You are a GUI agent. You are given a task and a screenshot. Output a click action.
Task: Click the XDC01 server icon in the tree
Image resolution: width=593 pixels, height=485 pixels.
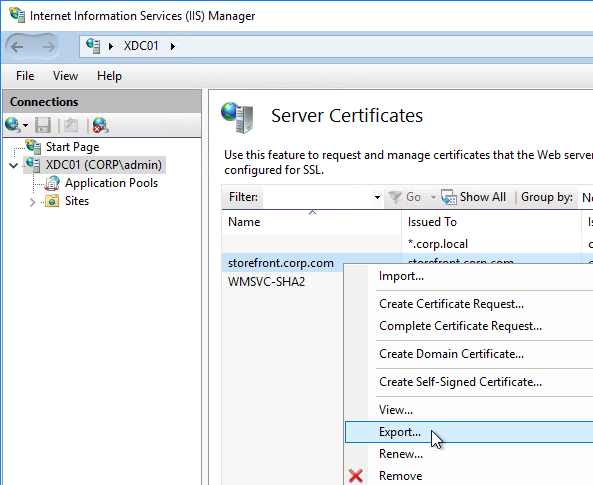[x=33, y=165]
